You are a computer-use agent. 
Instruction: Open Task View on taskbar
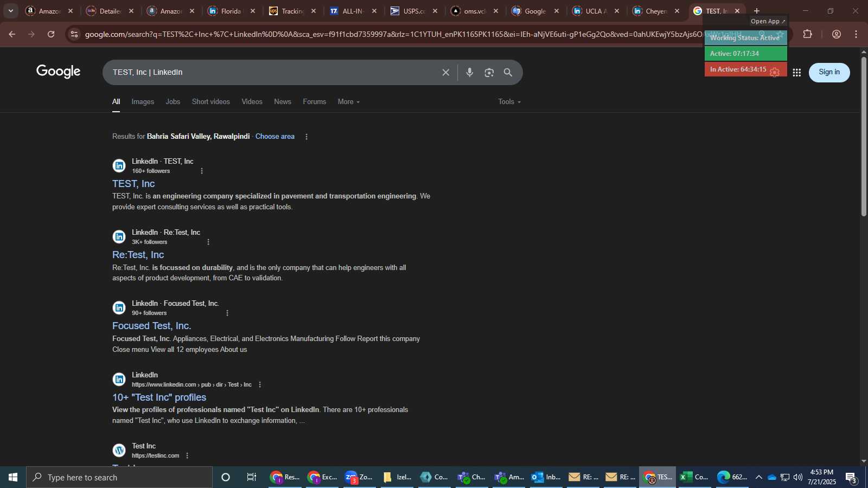click(252, 477)
